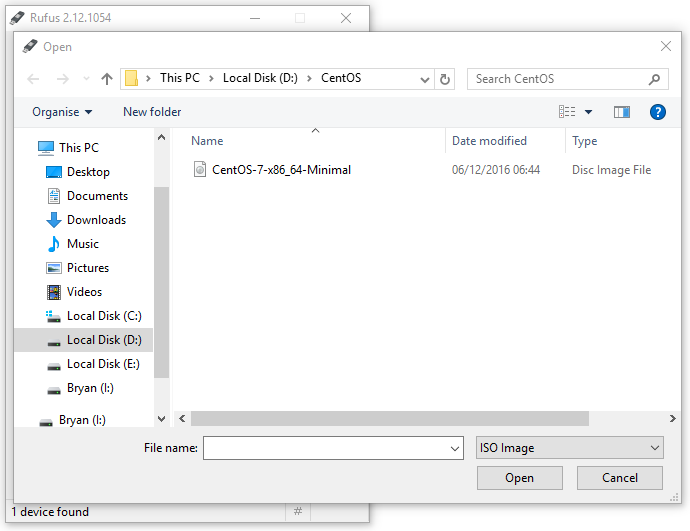The height and width of the screenshot is (531, 690).
Task: Click the # button in Rufus status bar
Action: [298, 511]
